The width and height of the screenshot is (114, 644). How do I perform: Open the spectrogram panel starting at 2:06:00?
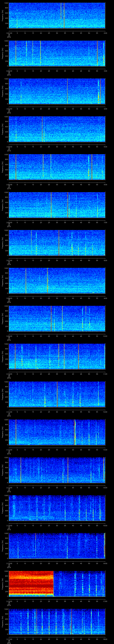coord(57,205)
